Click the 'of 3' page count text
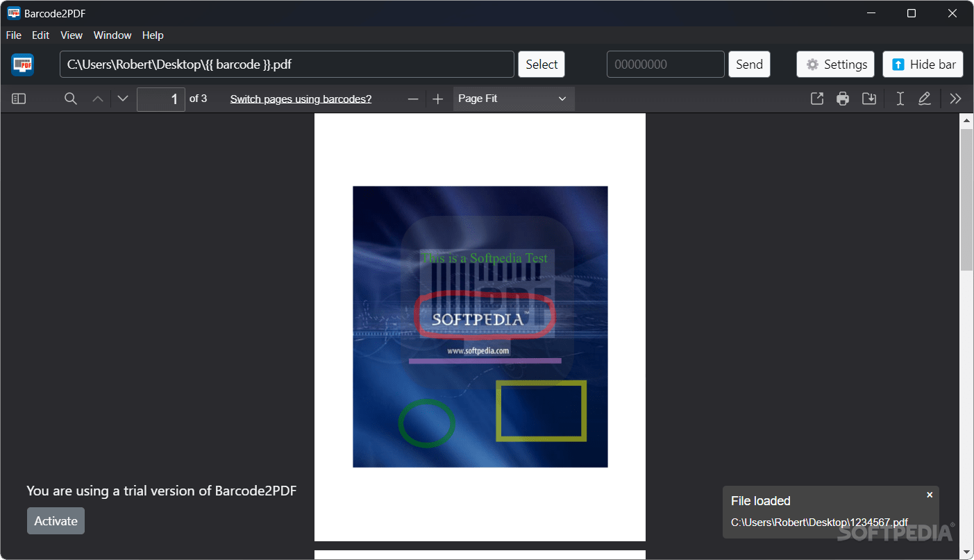Screen dimensions: 974x560 coord(199,99)
